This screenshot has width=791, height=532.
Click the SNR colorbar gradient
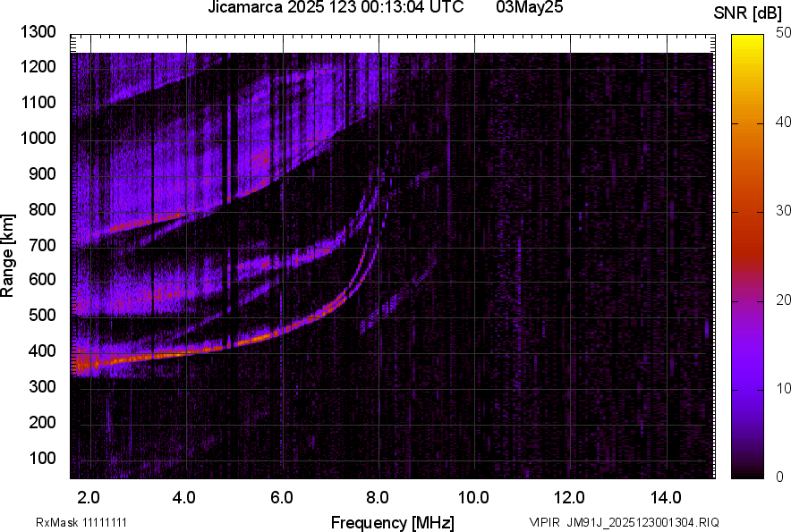(748, 257)
